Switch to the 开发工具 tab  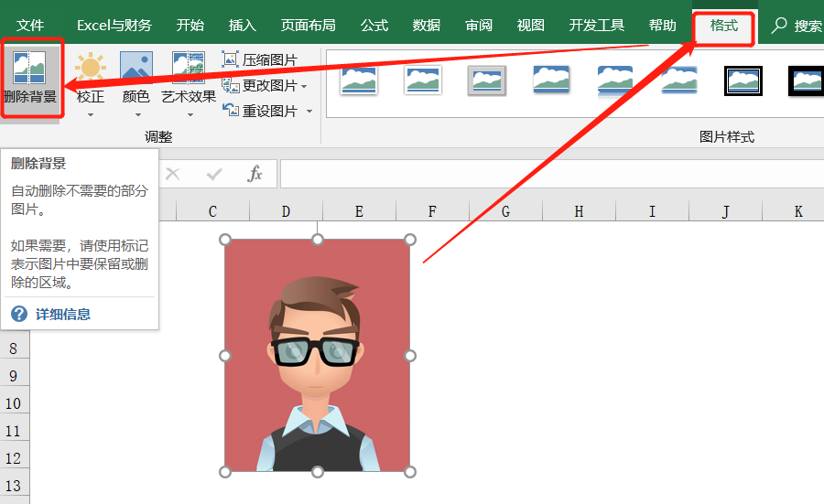[596, 26]
